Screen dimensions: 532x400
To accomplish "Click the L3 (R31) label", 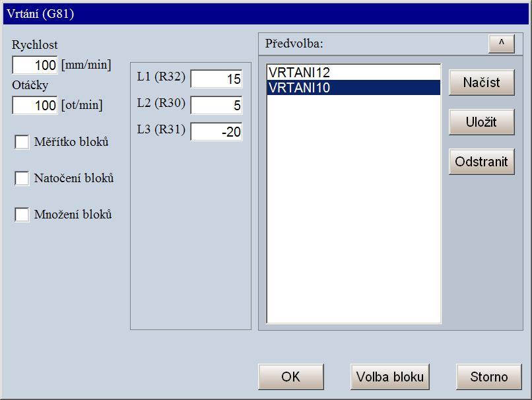I will (161, 129).
